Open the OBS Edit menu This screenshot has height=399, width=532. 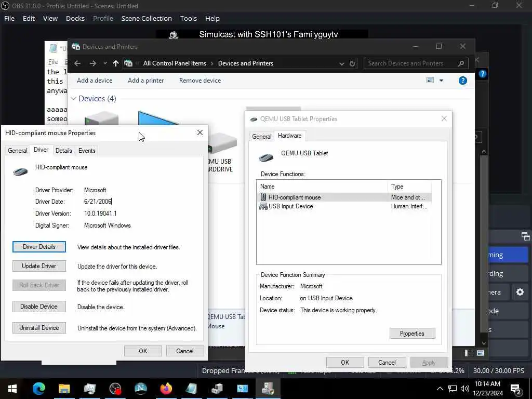pos(29,18)
